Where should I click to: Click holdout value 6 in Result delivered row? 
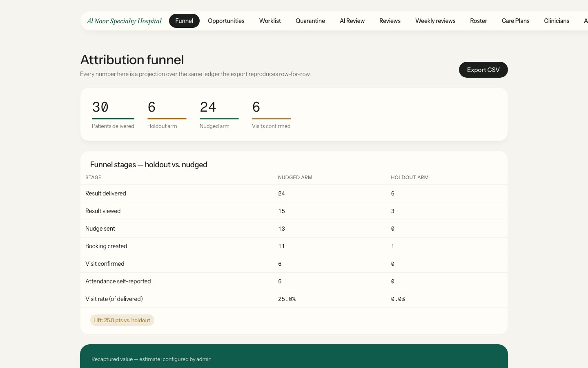point(393,193)
